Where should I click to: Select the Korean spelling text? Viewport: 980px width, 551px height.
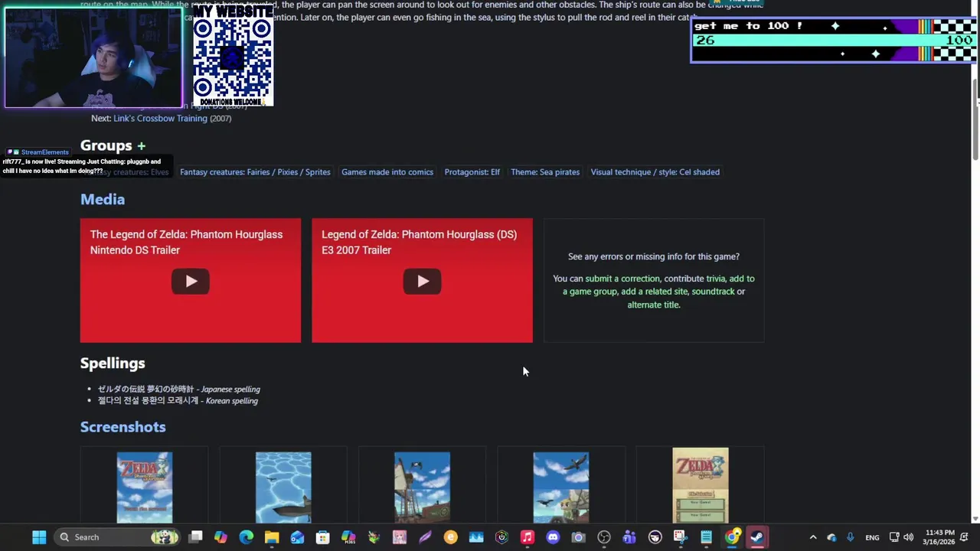[178, 401]
